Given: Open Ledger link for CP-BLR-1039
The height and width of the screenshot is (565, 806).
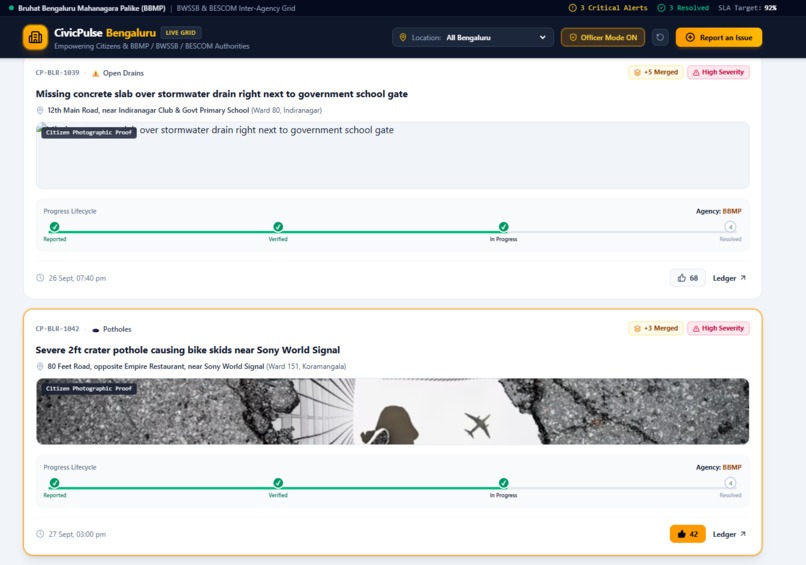Looking at the screenshot, I should [x=729, y=278].
